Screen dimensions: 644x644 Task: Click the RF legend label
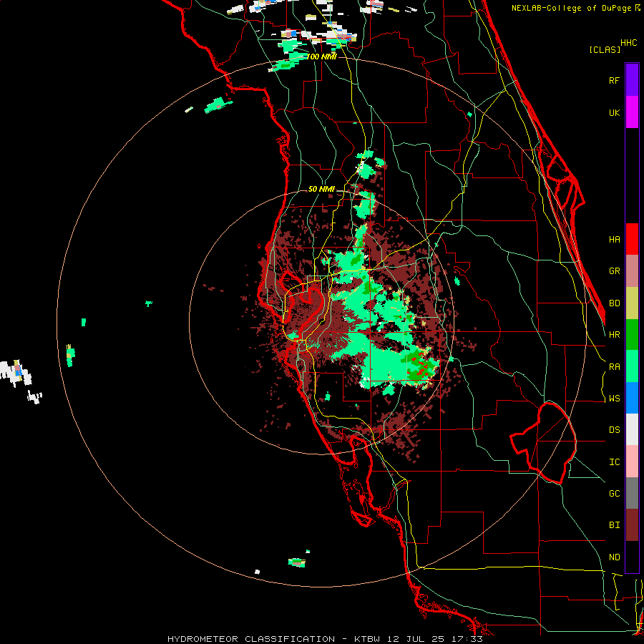pyautogui.click(x=614, y=80)
